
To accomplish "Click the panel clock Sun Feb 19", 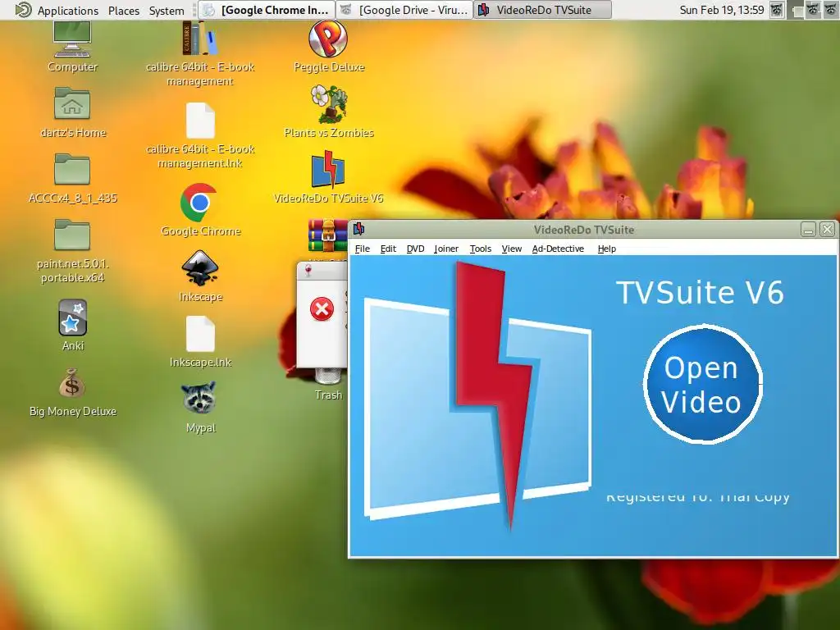I will coord(722,10).
